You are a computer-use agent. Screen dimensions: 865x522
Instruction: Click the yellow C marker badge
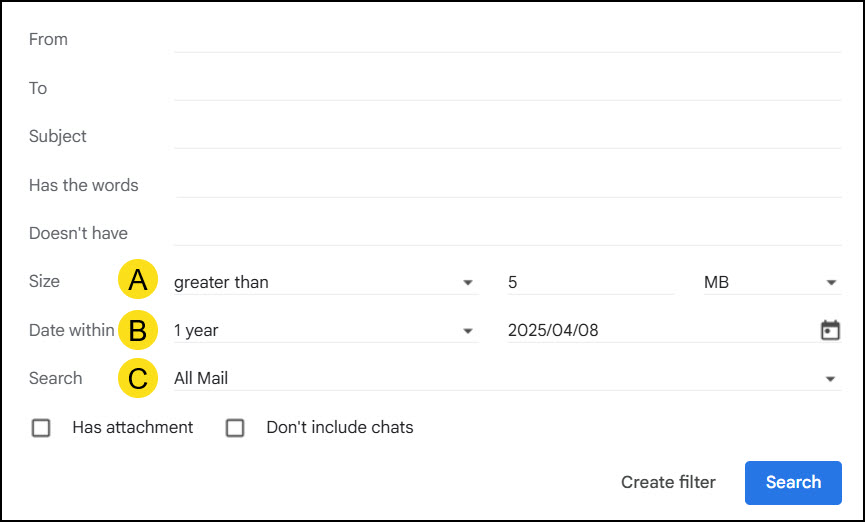pos(138,378)
